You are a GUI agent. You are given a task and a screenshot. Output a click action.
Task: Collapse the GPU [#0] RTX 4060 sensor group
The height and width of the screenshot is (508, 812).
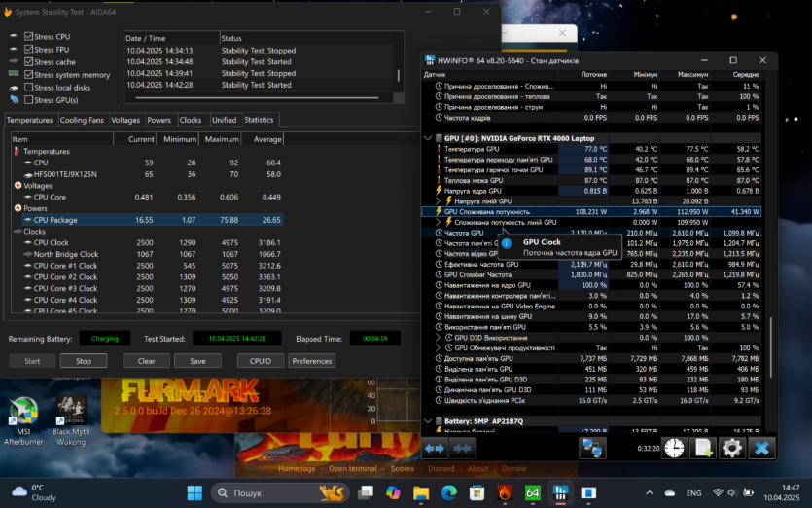428,138
